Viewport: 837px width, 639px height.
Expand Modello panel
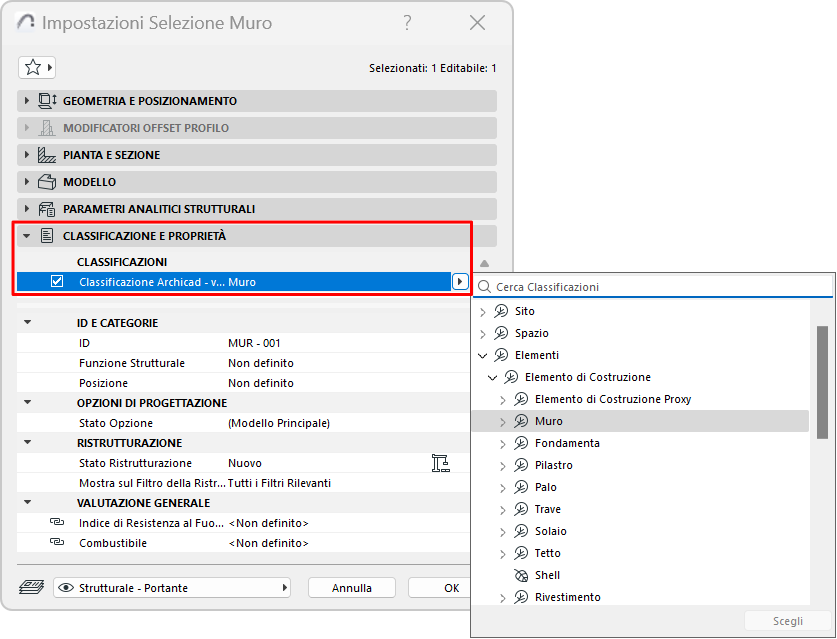[27, 182]
